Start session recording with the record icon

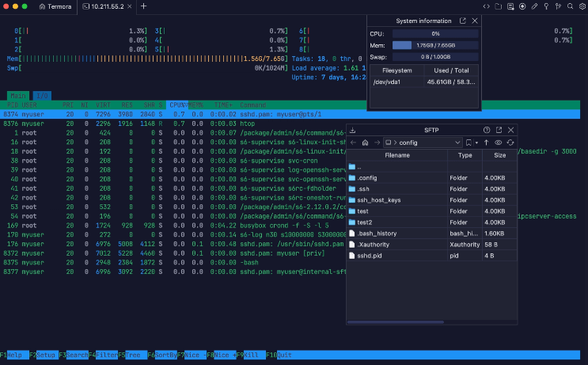[522, 6]
